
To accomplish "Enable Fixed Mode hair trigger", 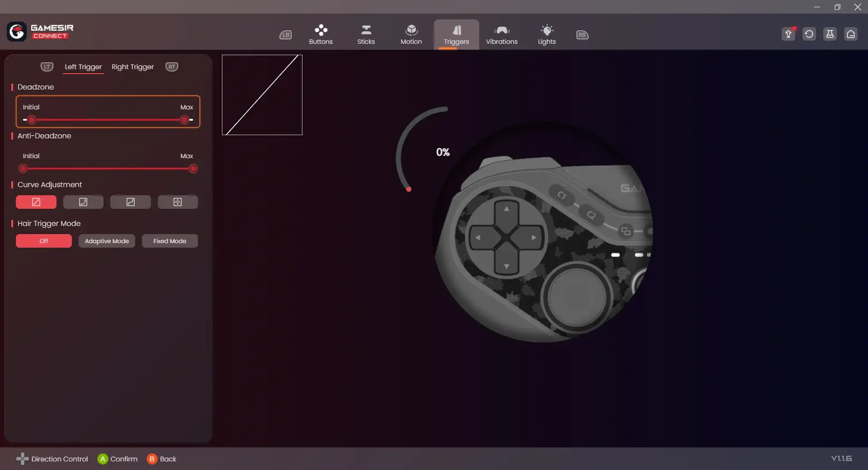I will point(170,241).
